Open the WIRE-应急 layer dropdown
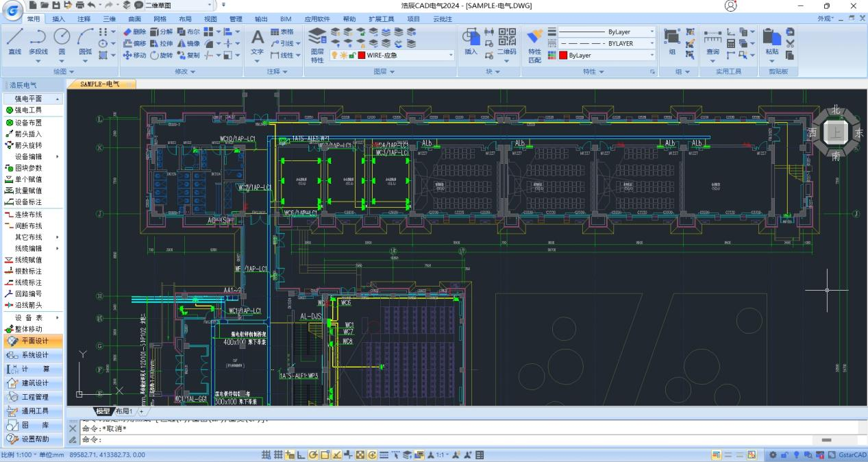 click(451, 56)
